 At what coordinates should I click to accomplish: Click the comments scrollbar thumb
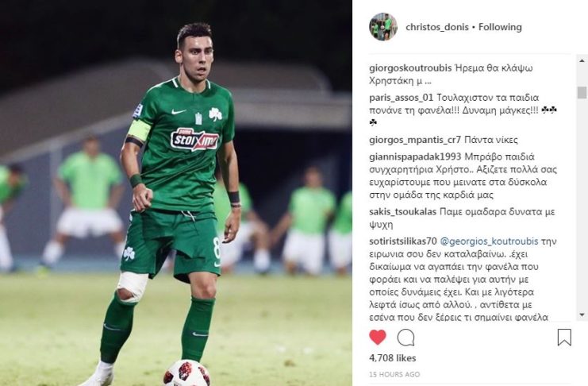coord(582,92)
